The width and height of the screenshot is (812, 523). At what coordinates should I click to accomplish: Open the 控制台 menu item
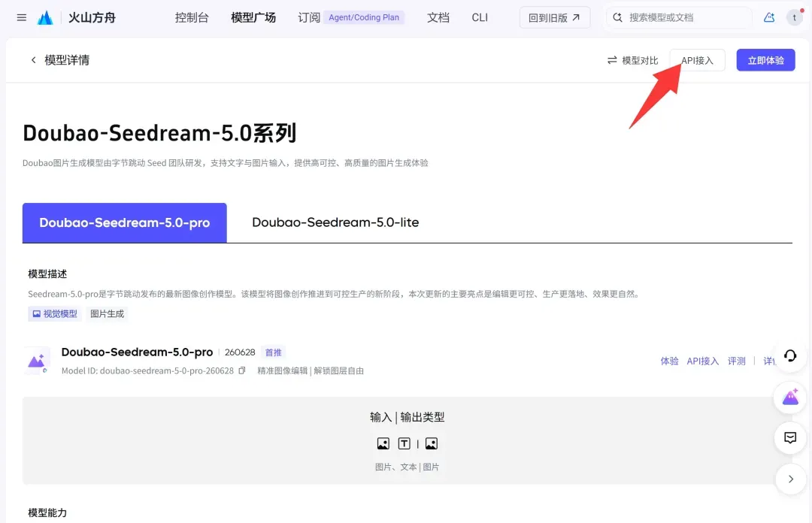192,17
